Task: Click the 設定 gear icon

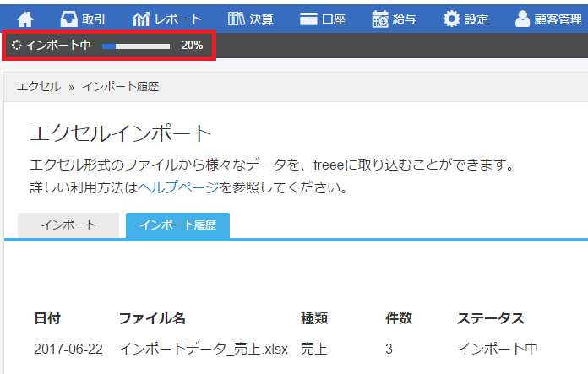Action: (451, 19)
